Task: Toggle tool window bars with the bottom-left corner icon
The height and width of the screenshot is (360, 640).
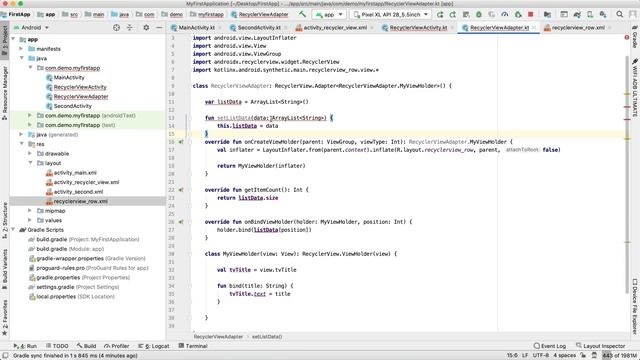Action: pyautogui.click(x=5, y=356)
